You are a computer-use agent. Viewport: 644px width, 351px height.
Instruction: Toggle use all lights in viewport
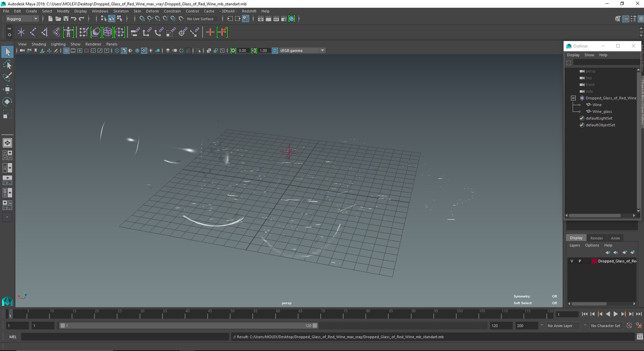click(x=151, y=51)
